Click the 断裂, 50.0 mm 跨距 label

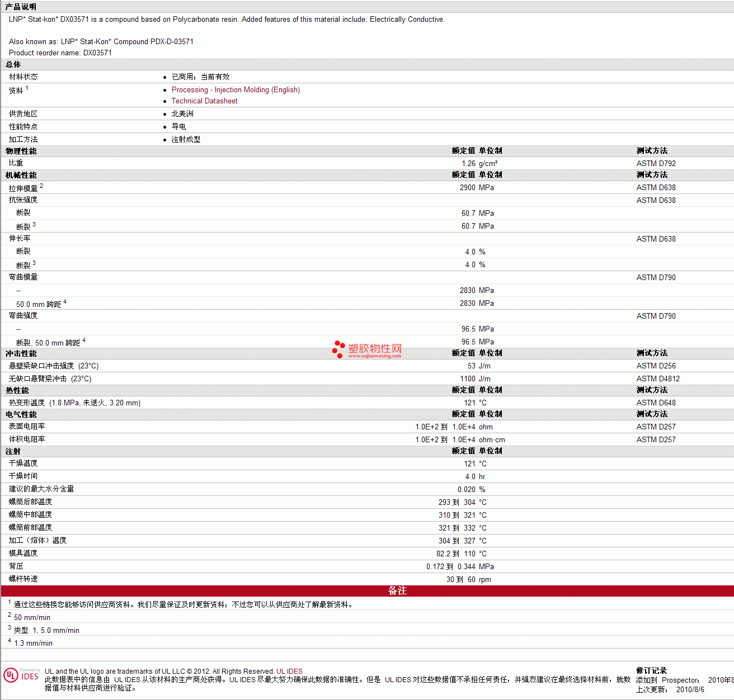coord(48,343)
